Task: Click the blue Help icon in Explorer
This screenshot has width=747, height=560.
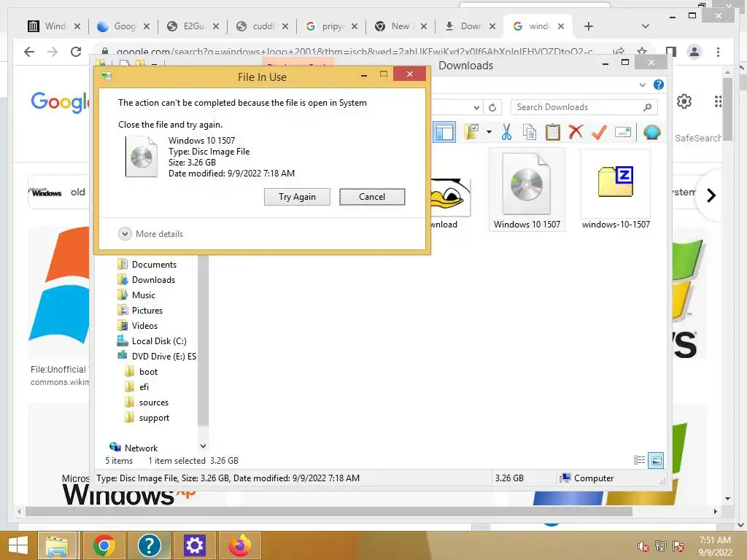Action: click(x=659, y=85)
